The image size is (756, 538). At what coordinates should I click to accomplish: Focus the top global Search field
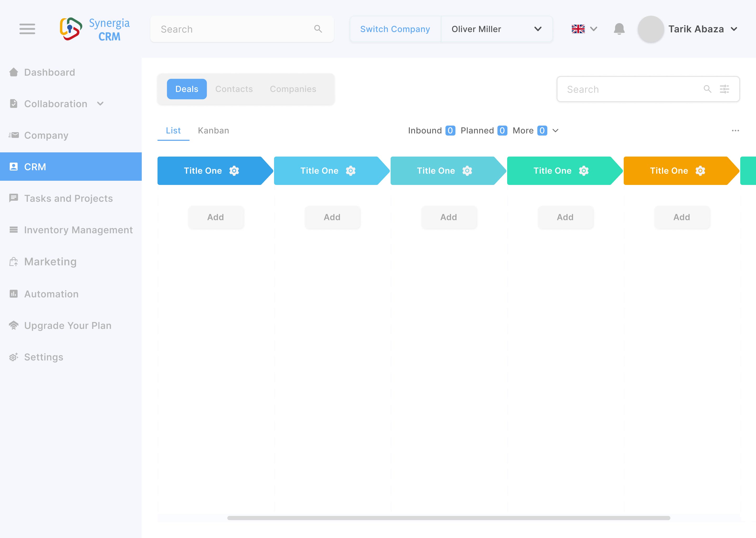[x=242, y=29]
